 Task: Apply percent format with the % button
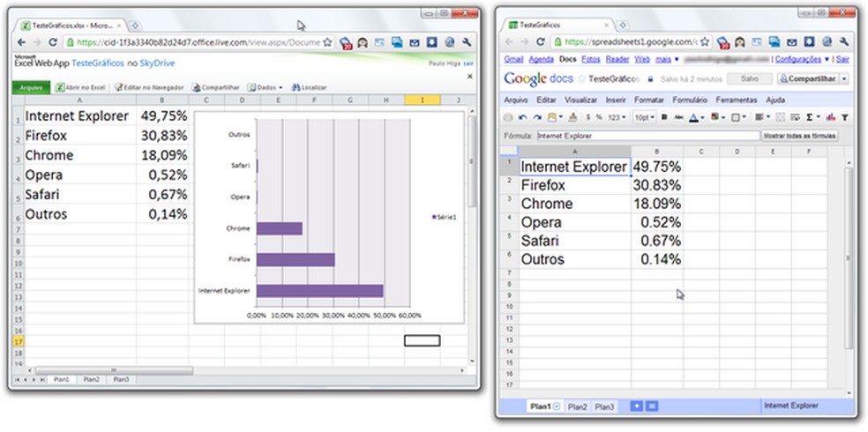coord(599,117)
